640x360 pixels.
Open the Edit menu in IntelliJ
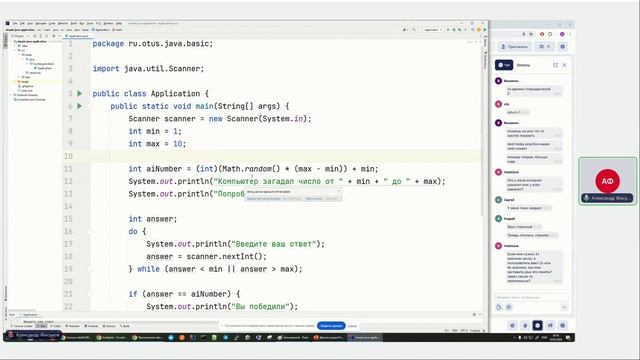click(22, 24)
